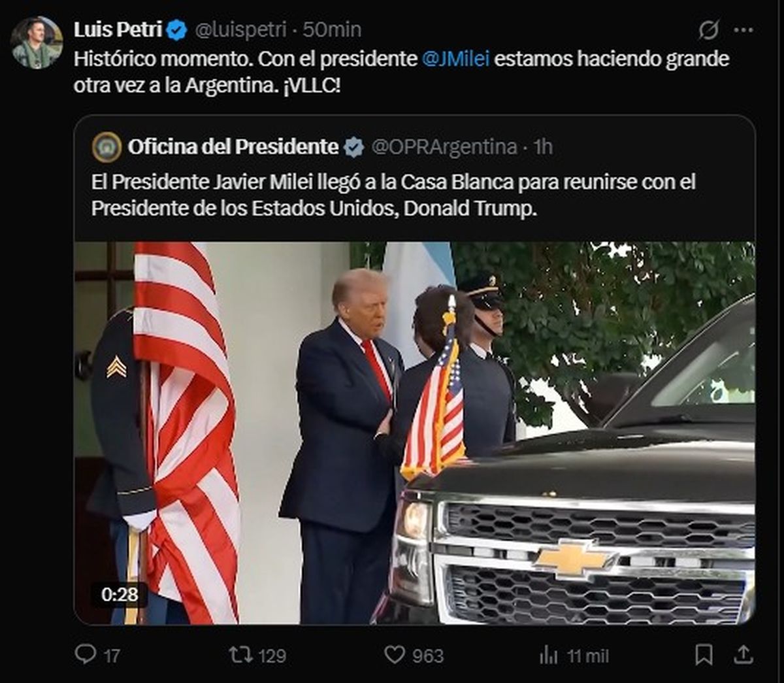
Task: Click the @JMilei mention link
Action: pyautogui.click(x=456, y=59)
